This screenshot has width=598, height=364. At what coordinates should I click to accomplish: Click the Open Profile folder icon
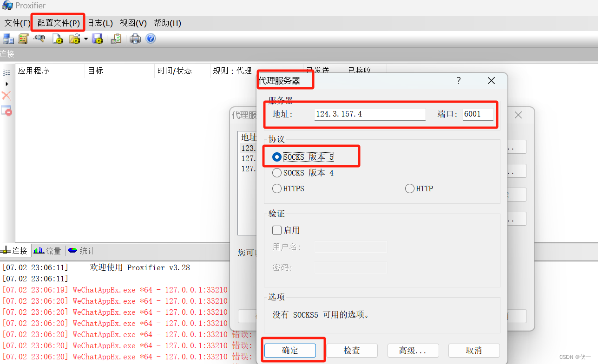click(x=74, y=39)
